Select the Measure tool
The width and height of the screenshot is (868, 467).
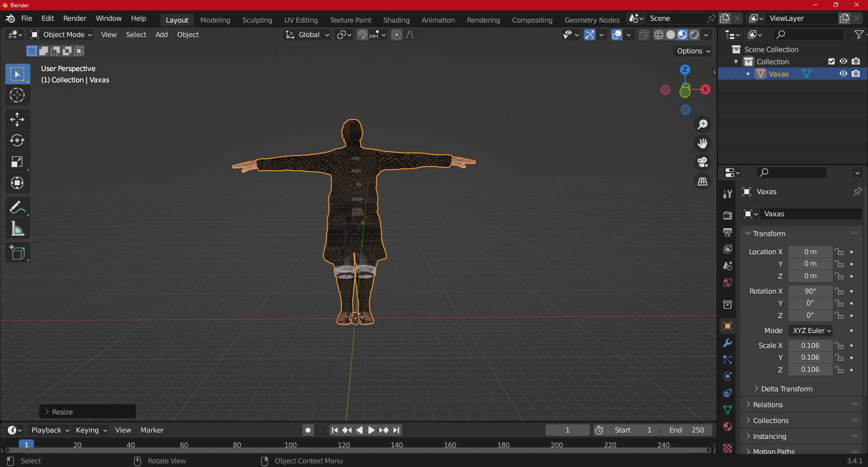[17, 229]
